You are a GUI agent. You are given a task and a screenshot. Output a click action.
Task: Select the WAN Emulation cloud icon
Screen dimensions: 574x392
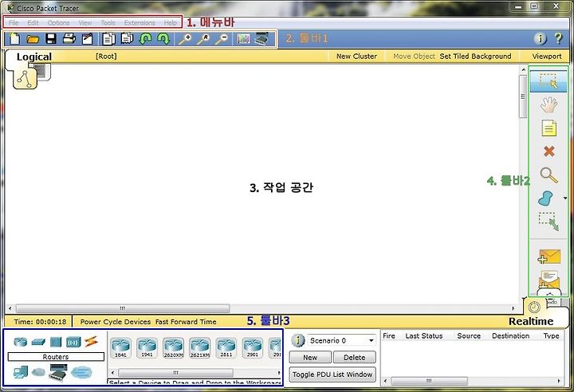tap(38, 372)
